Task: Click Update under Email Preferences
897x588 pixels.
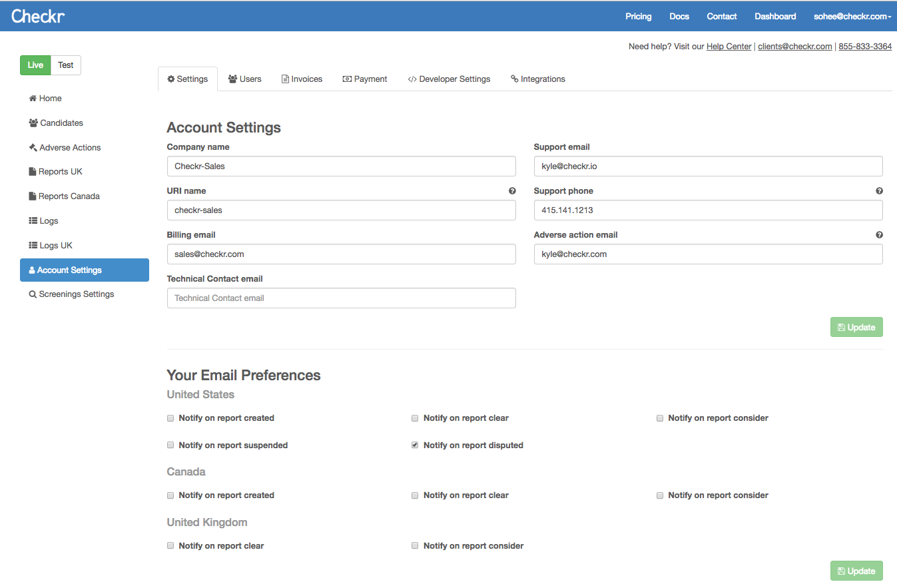Action: tap(856, 571)
